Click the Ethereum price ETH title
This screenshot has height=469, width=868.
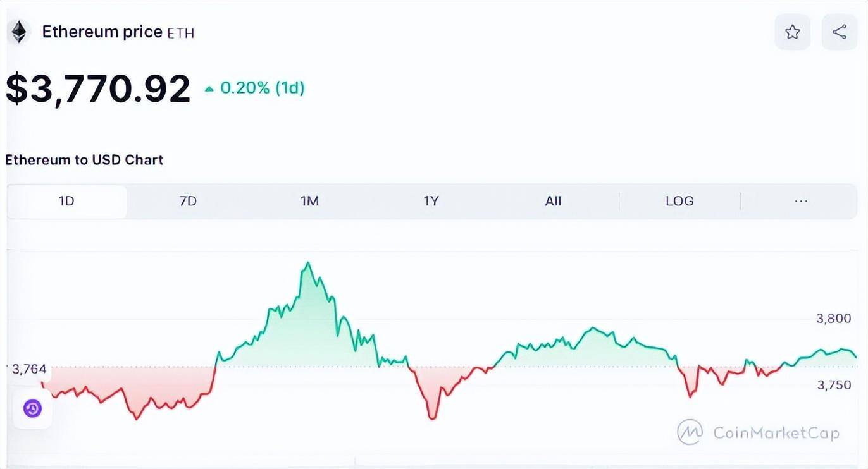tap(118, 32)
